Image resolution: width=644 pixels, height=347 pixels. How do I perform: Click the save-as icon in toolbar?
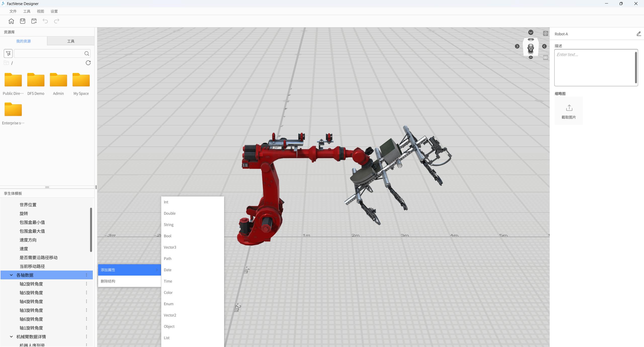34,21
